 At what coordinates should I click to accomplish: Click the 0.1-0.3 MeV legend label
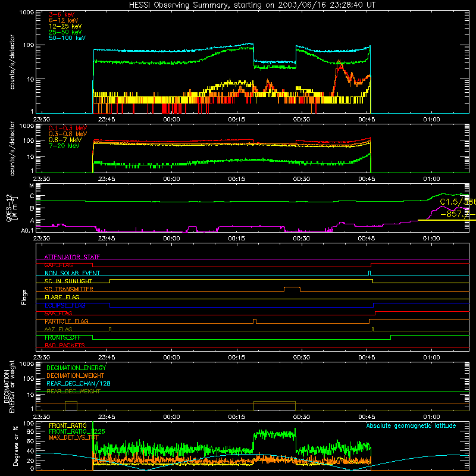68,128
